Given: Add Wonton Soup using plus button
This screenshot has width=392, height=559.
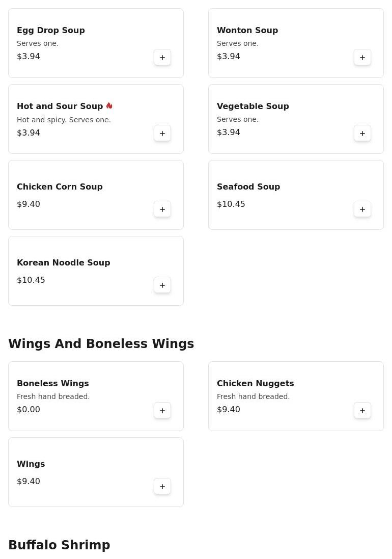Looking at the screenshot, I should (362, 58).
